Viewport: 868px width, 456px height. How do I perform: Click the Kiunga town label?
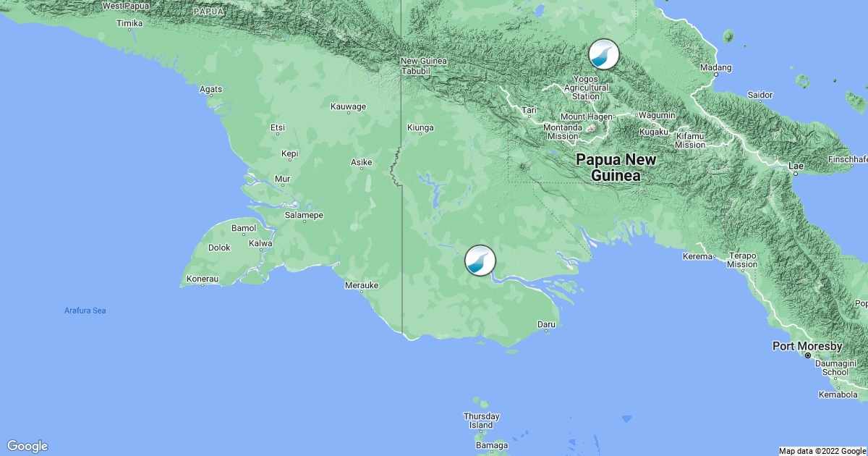pos(420,128)
